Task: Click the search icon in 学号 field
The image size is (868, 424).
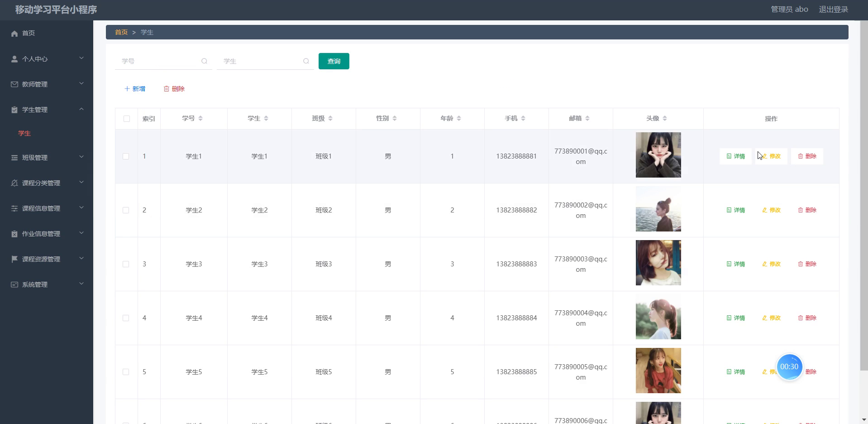Action: click(x=205, y=61)
